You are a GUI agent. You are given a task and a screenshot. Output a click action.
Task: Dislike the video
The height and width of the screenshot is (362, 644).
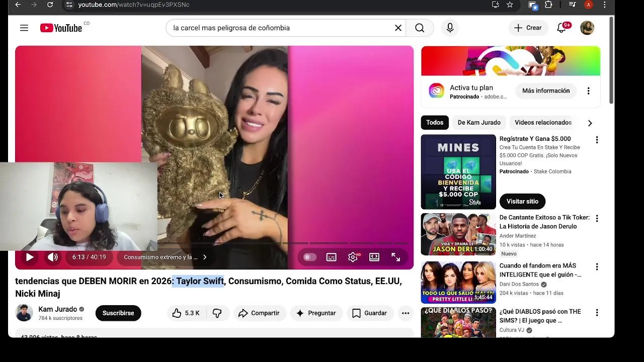(x=217, y=313)
